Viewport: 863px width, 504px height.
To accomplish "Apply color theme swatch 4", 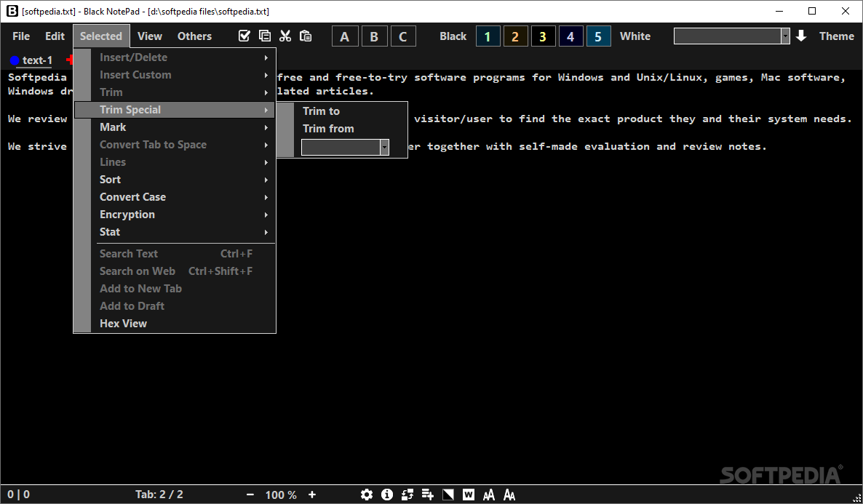I will pyautogui.click(x=570, y=36).
